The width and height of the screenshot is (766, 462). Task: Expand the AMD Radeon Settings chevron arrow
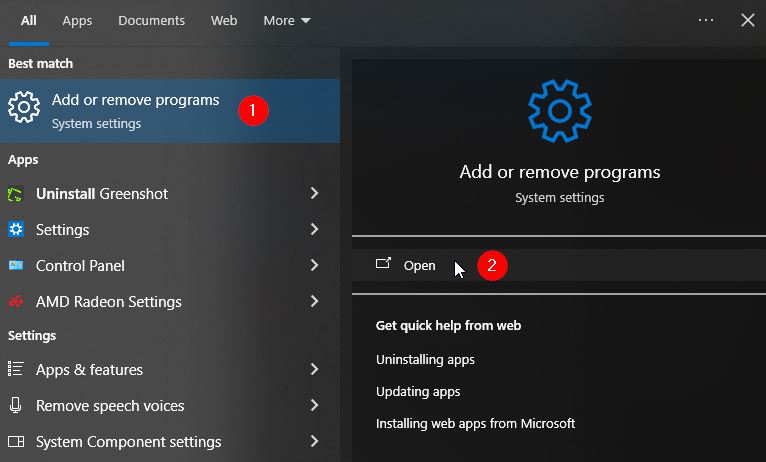pos(314,302)
